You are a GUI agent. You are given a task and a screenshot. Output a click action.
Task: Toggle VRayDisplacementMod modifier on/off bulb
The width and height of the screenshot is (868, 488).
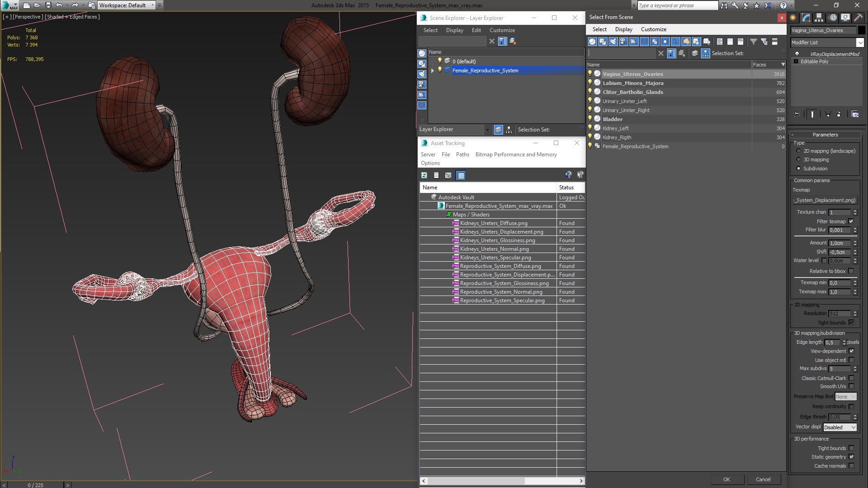pos(797,54)
